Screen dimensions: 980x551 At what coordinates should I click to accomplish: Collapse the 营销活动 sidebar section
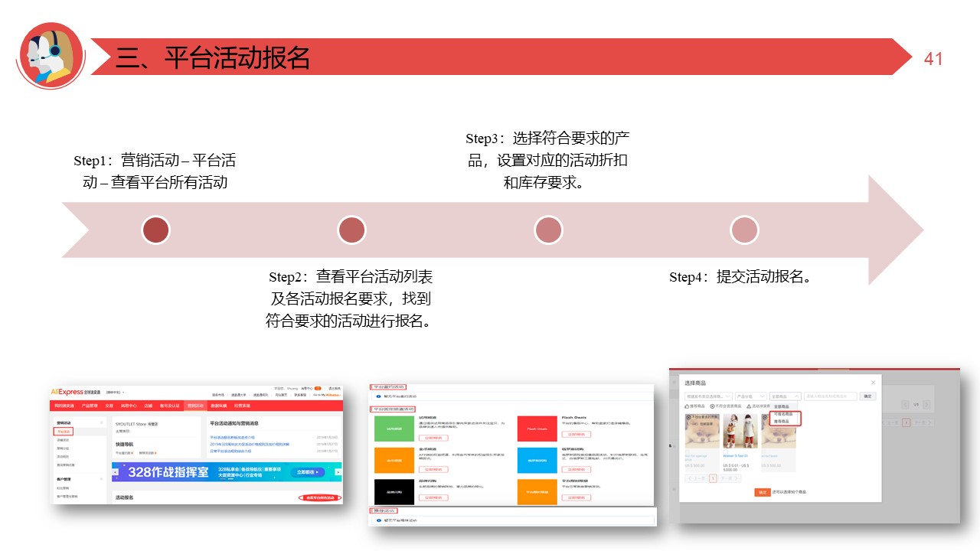(x=100, y=422)
